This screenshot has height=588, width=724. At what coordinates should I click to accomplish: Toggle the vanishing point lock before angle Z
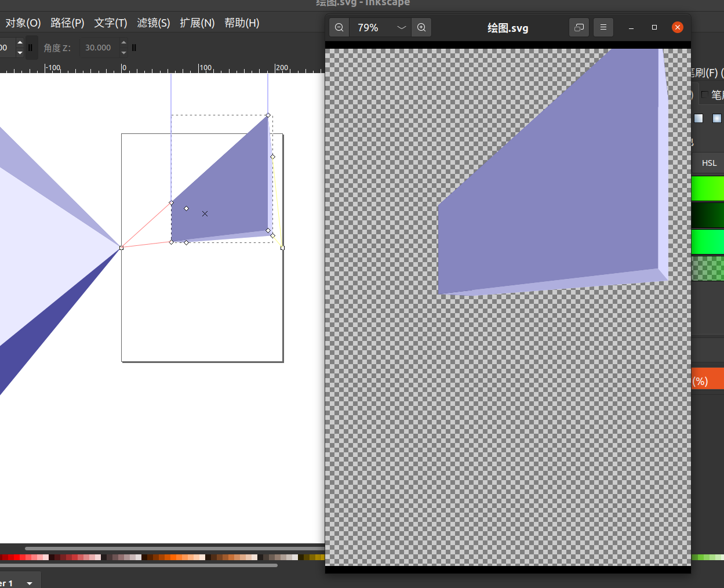click(31, 48)
